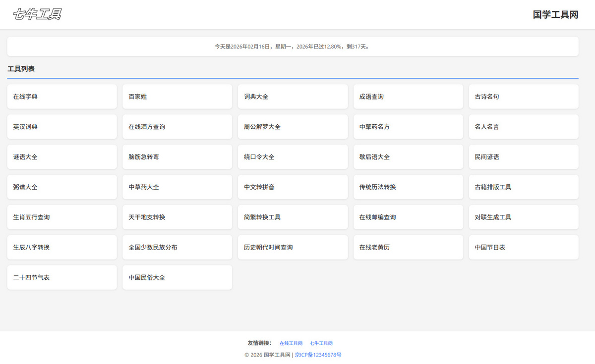Viewport: 595px width, 364px height.
Task: Click the 友情链接 label
Action: click(259, 343)
